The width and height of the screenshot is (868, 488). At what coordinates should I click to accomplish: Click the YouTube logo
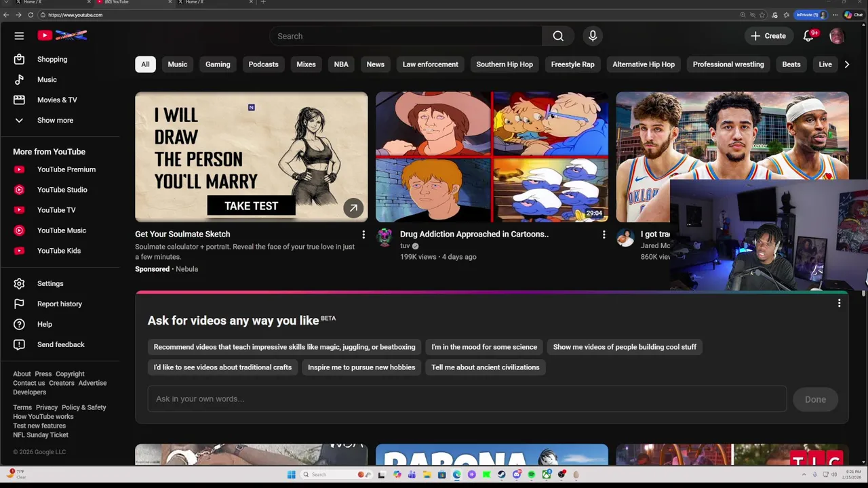point(62,35)
